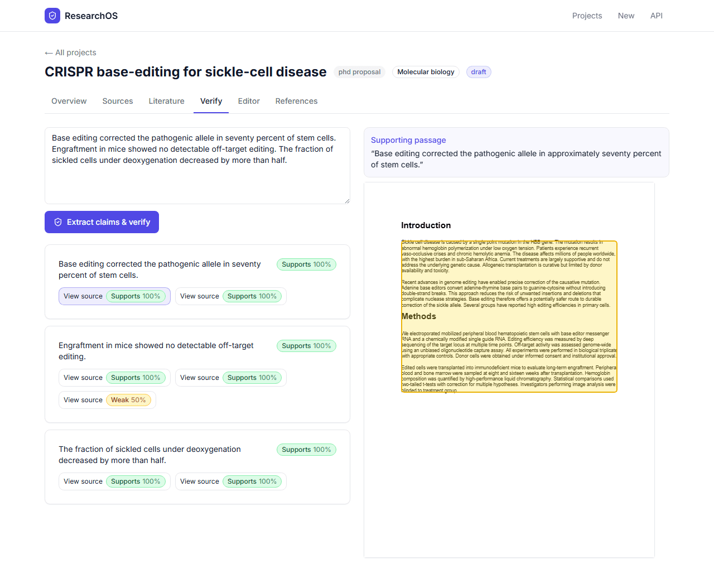The height and width of the screenshot is (588, 714).
Task: Click the textarea resize handle corner
Action: [347, 201]
